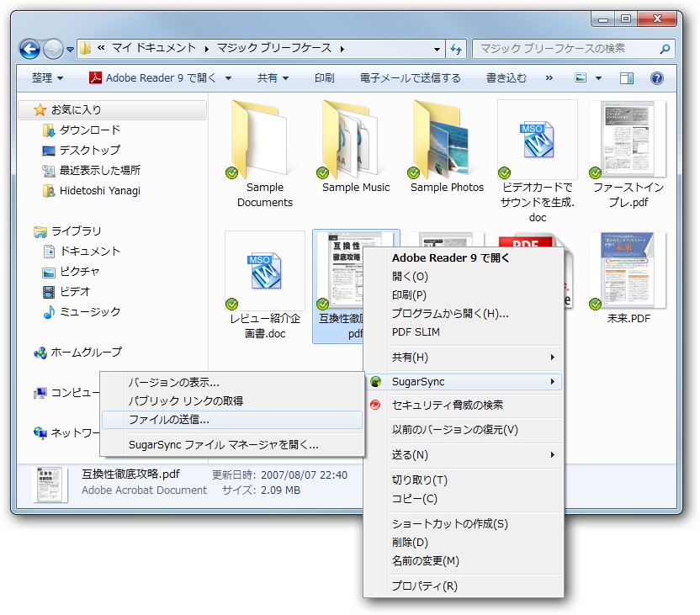This screenshot has height=615, width=700.
Task: Click the 電子メールで送信する button
Action: pos(411,77)
